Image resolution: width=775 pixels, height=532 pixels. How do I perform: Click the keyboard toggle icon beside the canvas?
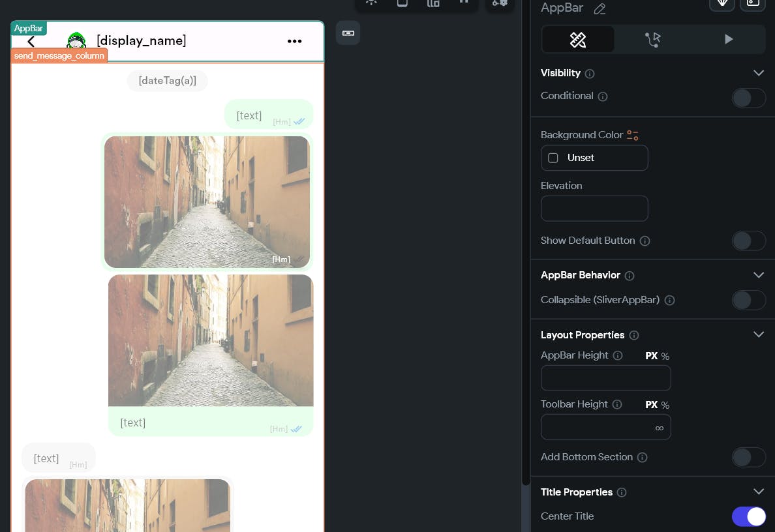click(348, 33)
